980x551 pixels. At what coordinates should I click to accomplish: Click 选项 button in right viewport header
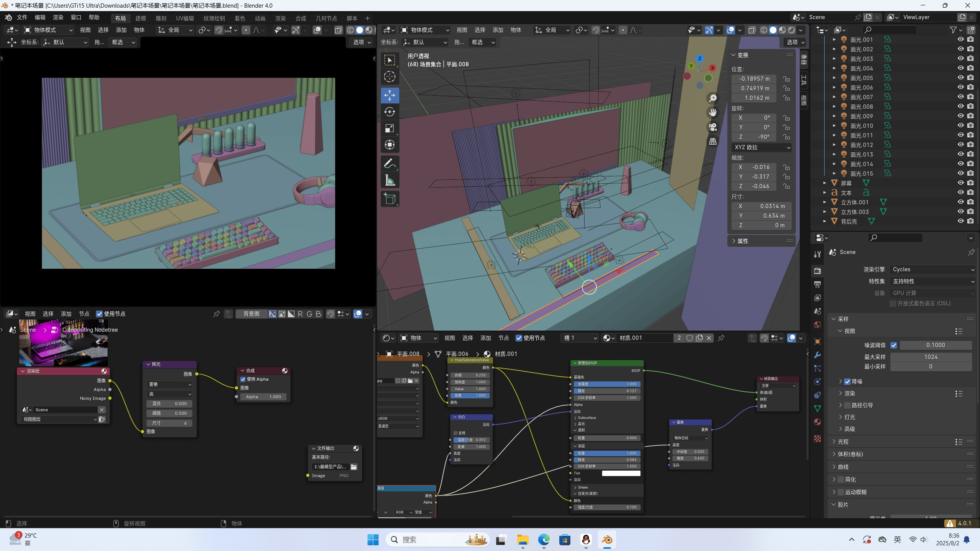795,42
